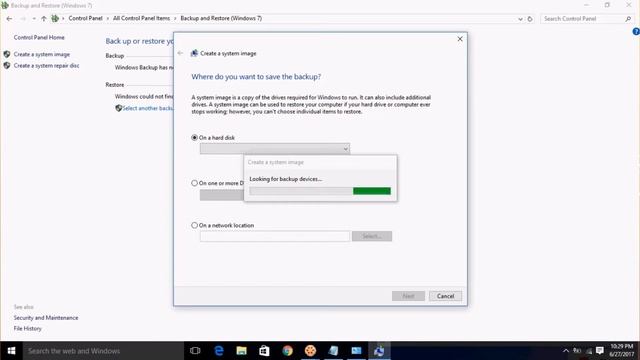Screen dimensions: 640x360
Task: Click shield icon next to Select another backup
Action: [x=118, y=108]
